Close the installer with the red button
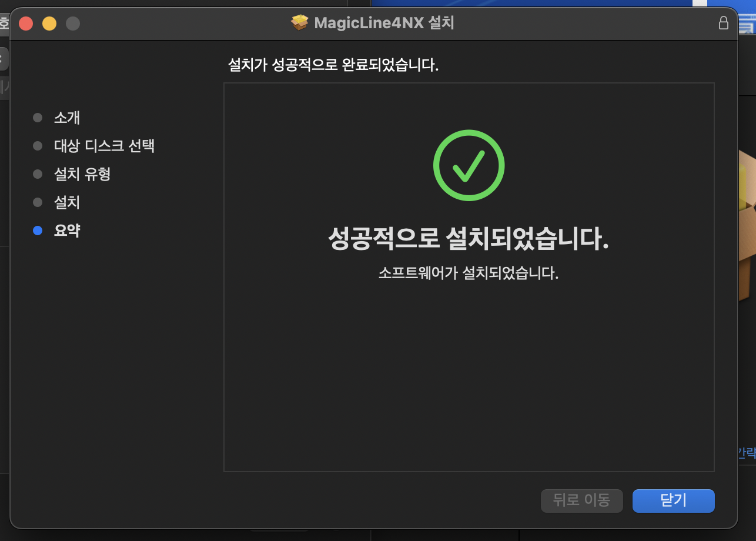This screenshot has height=541, width=756. pyautogui.click(x=26, y=24)
